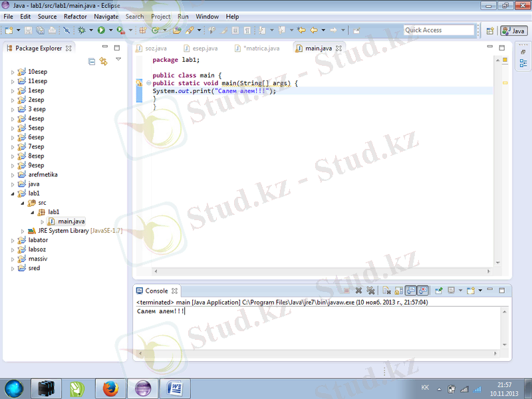Close the Package Explorer view tab
Screen dimensions: 532x399
click(68, 48)
